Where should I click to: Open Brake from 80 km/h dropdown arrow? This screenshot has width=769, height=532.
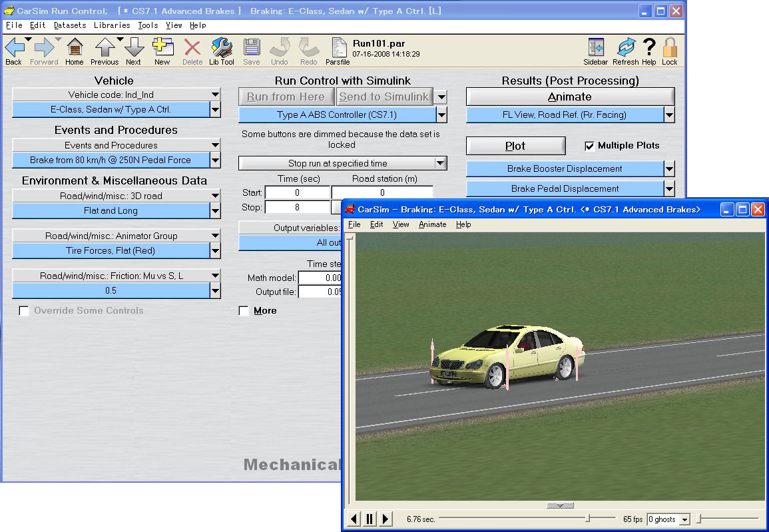click(215, 160)
